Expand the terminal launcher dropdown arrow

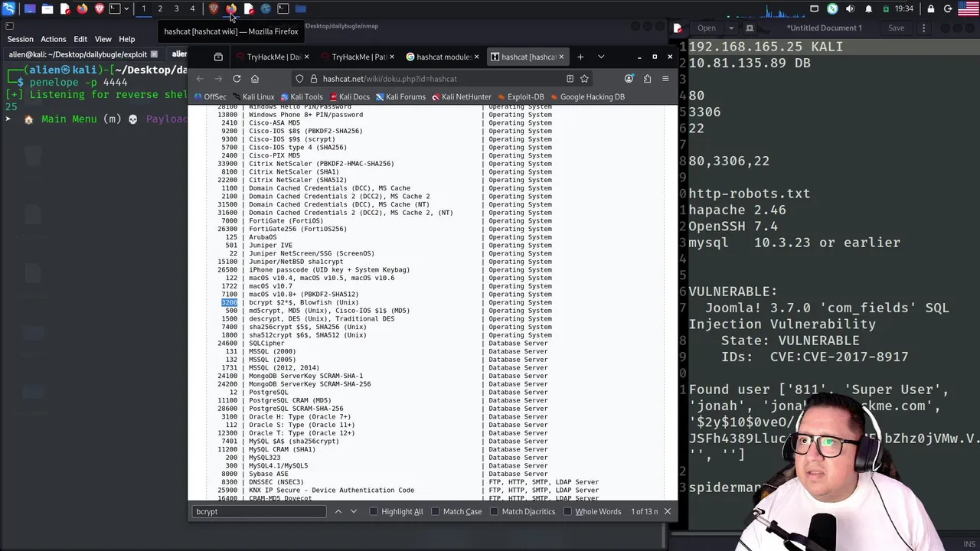(x=125, y=8)
